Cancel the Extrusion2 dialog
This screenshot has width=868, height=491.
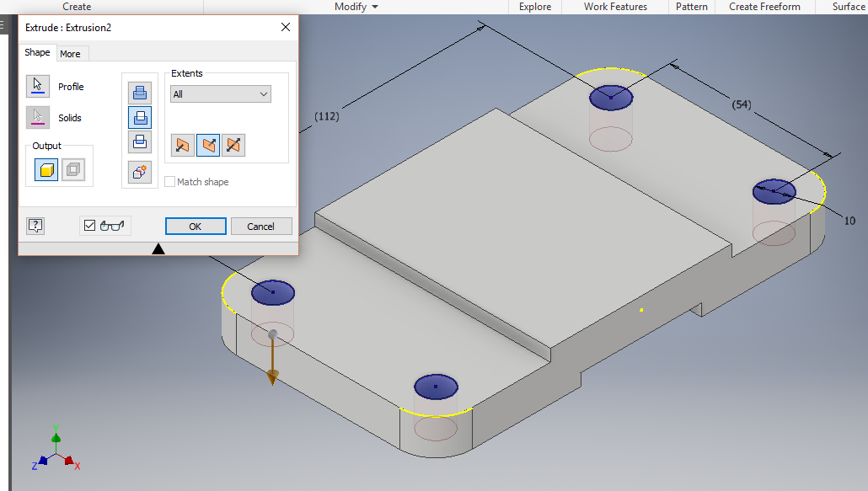point(261,226)
